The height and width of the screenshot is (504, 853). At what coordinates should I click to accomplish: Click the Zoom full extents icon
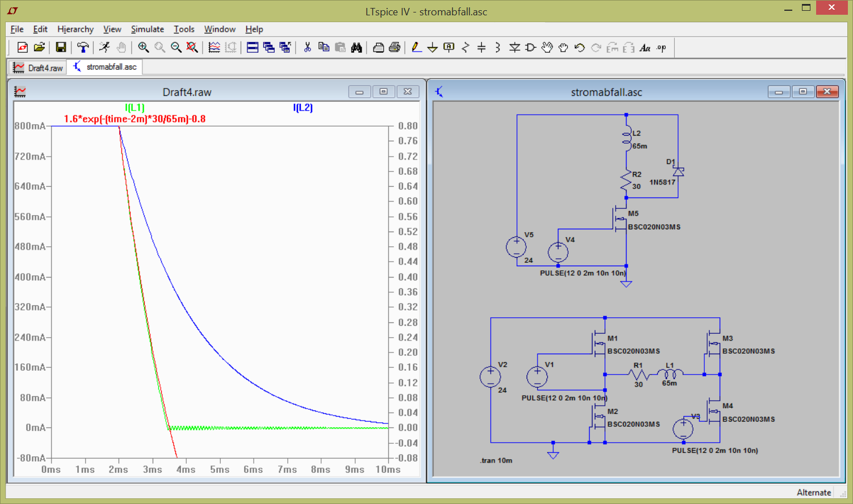tap(192, 48)
